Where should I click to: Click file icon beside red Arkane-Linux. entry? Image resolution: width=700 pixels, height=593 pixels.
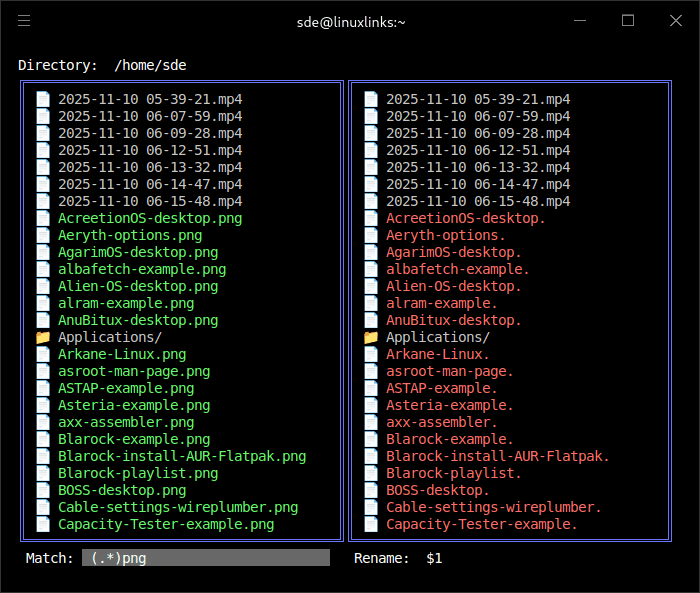click(x=370, y=354)
